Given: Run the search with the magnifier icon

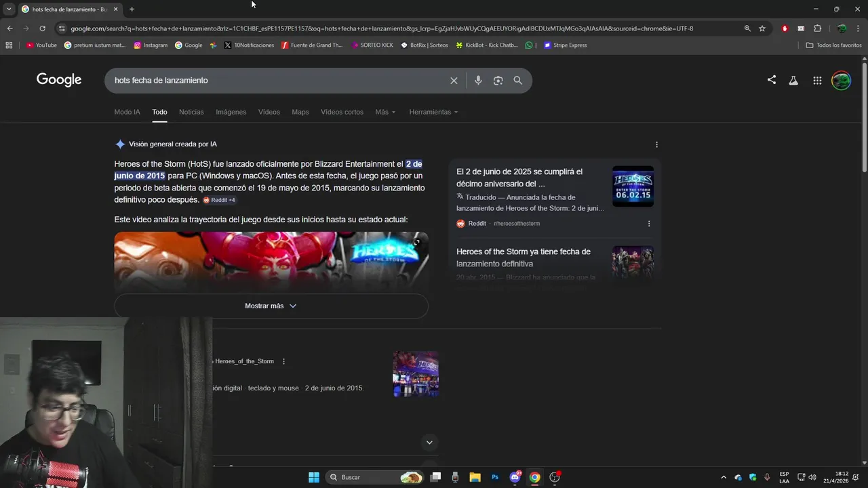Looking at the screenshot, I should point(518,81).
